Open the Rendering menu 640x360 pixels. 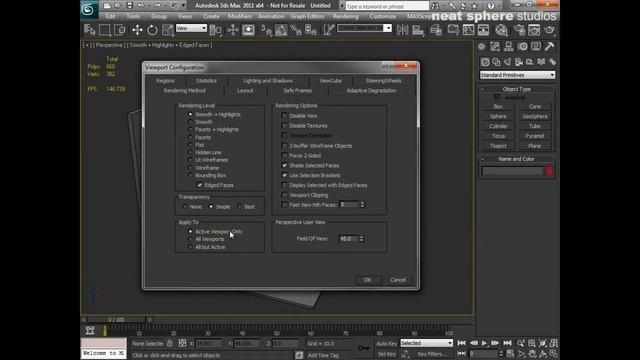click(345, 16)
